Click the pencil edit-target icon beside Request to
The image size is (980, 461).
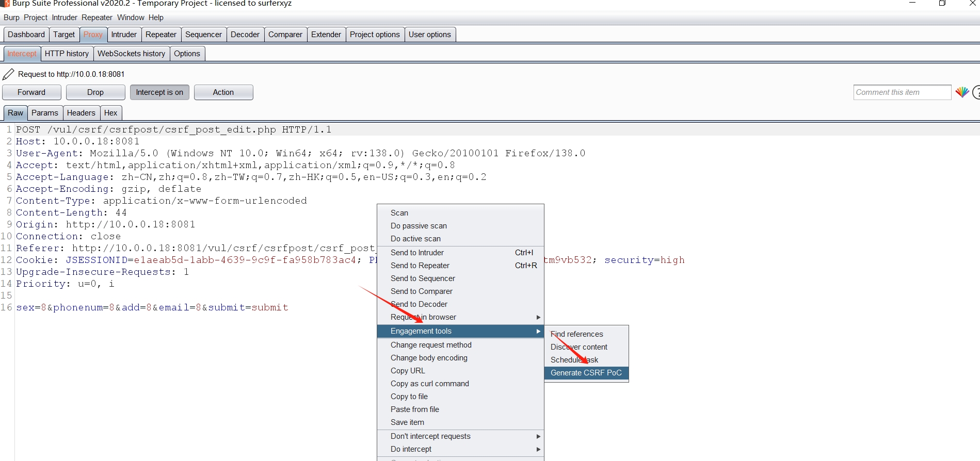8,74
